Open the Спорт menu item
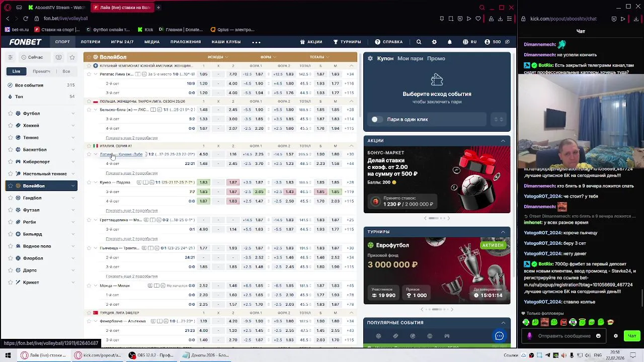This screenshot has width=644, height=362. 62,42
